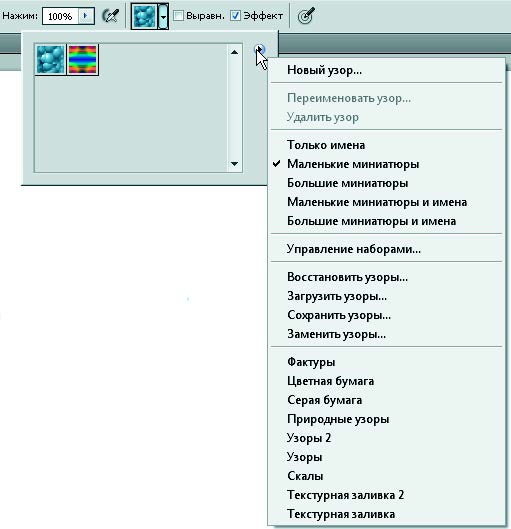Open the pattern panel flyout menu button
The image size is (511, 529).
point(259,50)
